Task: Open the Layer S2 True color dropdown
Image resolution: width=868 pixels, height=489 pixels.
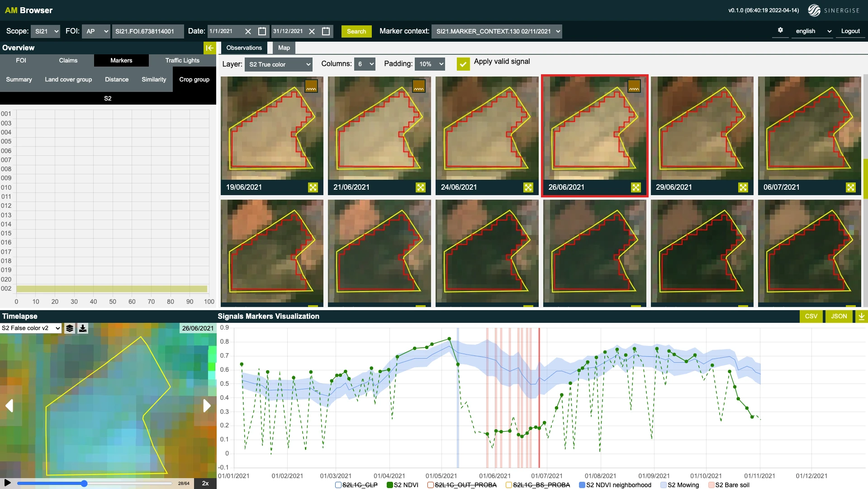Action: click(279, 64)
